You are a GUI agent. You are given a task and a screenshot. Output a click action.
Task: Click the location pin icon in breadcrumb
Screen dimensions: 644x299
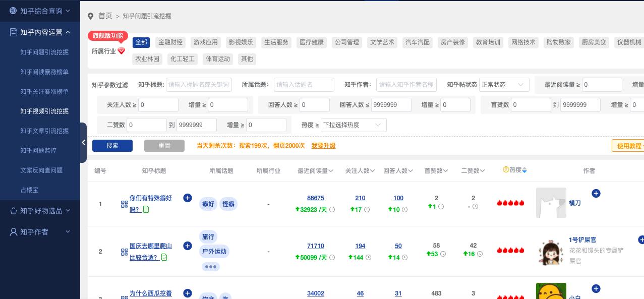[91, 16]
